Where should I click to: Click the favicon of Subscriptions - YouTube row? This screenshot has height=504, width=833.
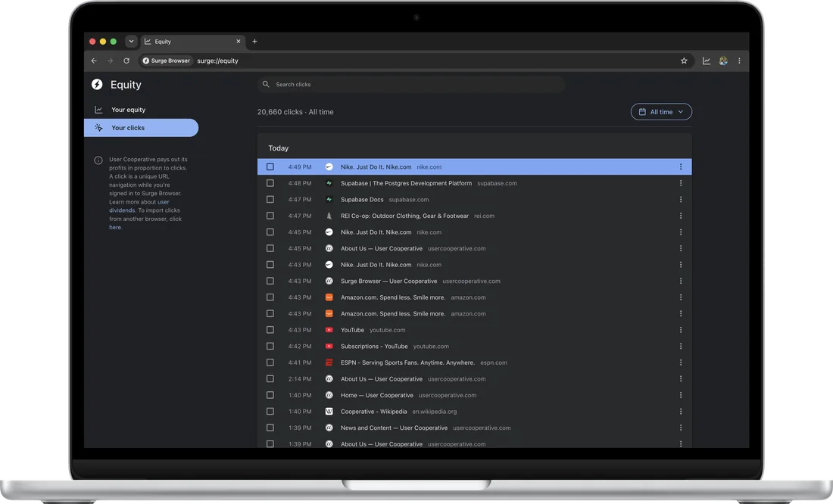click(329, 347)
